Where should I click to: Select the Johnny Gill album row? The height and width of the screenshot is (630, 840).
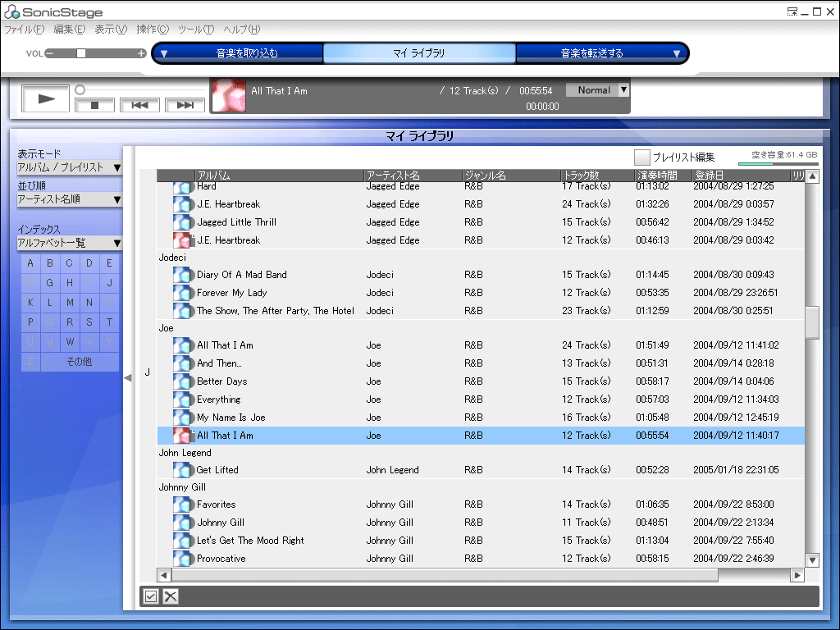(481, 523)
